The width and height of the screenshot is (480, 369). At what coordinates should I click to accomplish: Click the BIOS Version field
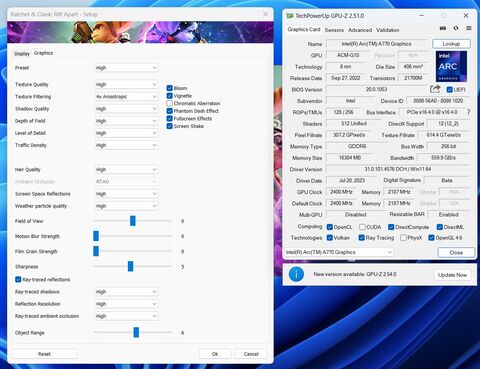(376, 89)
